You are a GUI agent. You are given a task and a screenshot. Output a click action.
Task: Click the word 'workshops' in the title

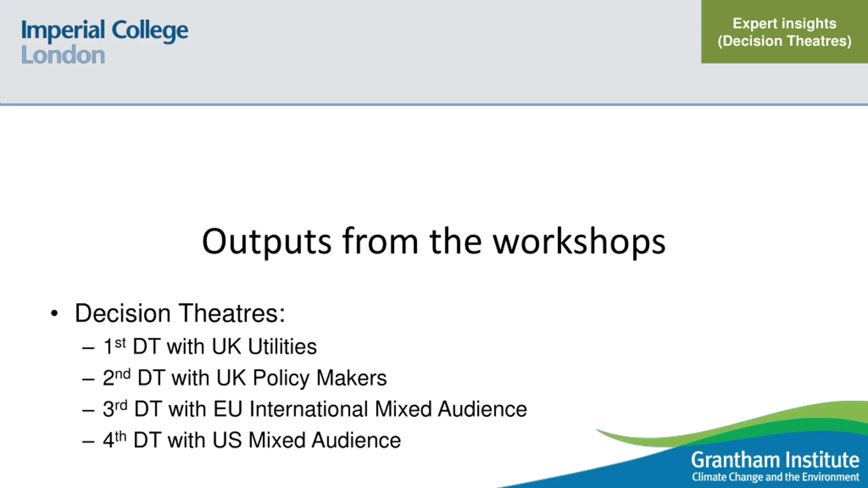(579, 242)
